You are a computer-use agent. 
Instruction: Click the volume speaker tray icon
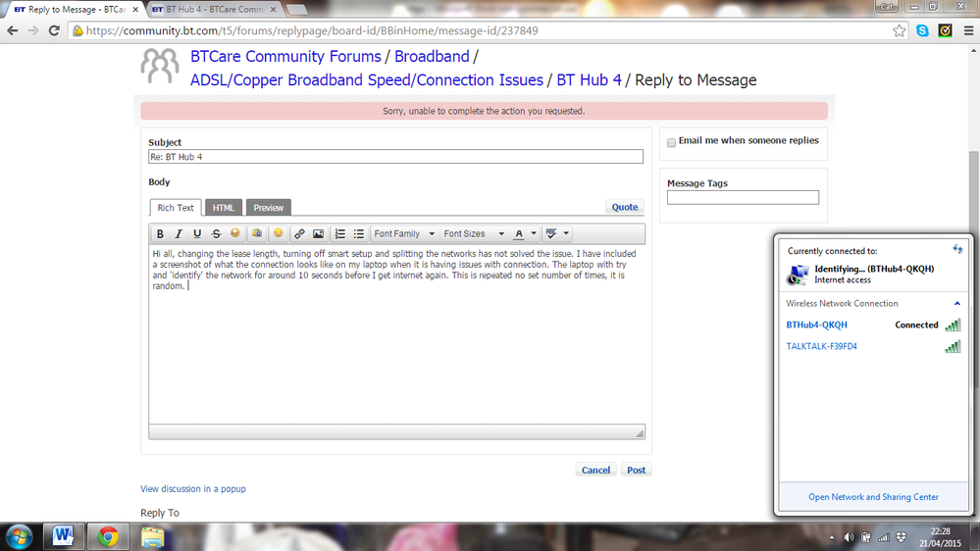(x=849, y=537)
